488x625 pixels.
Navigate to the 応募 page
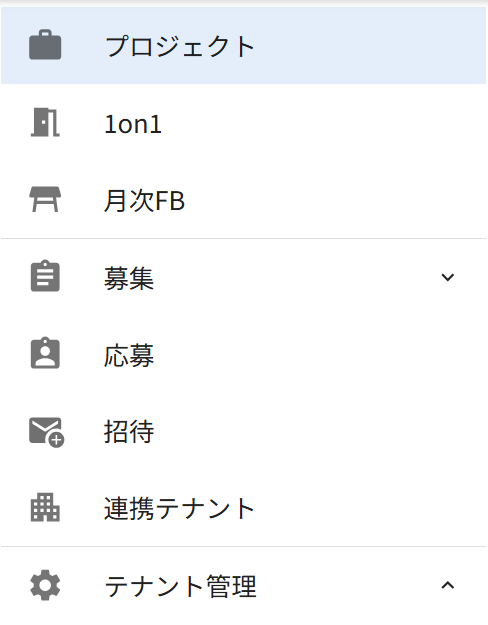tap(129, 355)
